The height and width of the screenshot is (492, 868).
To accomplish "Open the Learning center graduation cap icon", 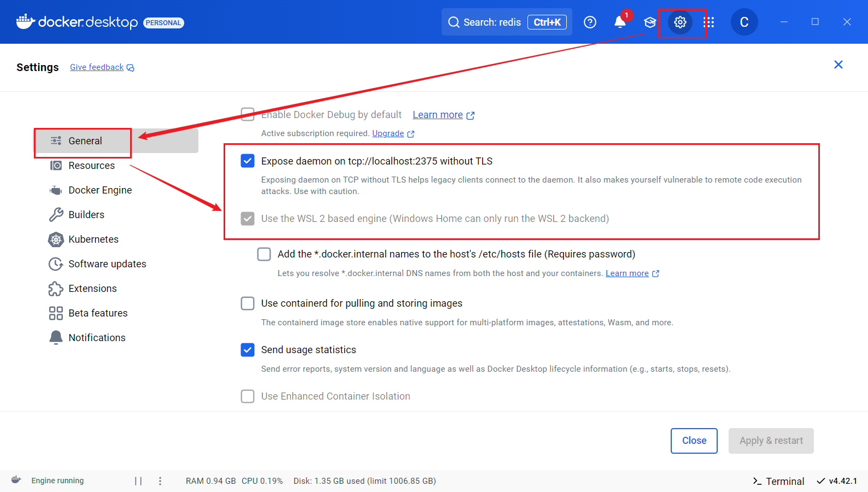I will [650, 22].
